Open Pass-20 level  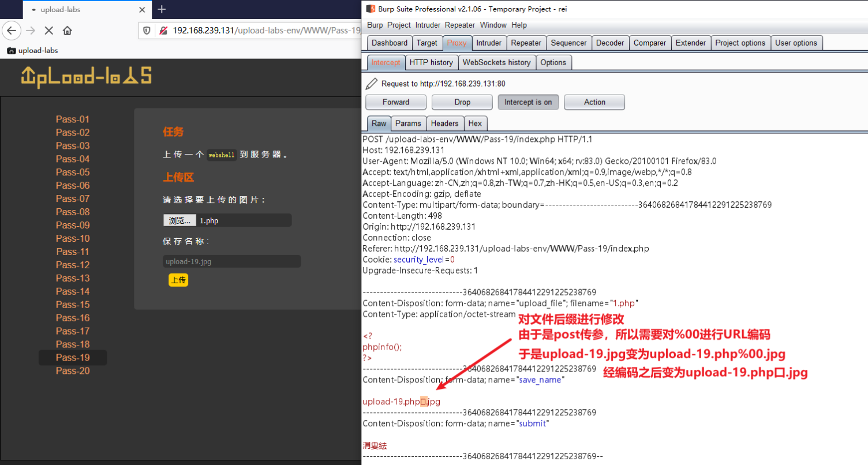pos(73,371)
